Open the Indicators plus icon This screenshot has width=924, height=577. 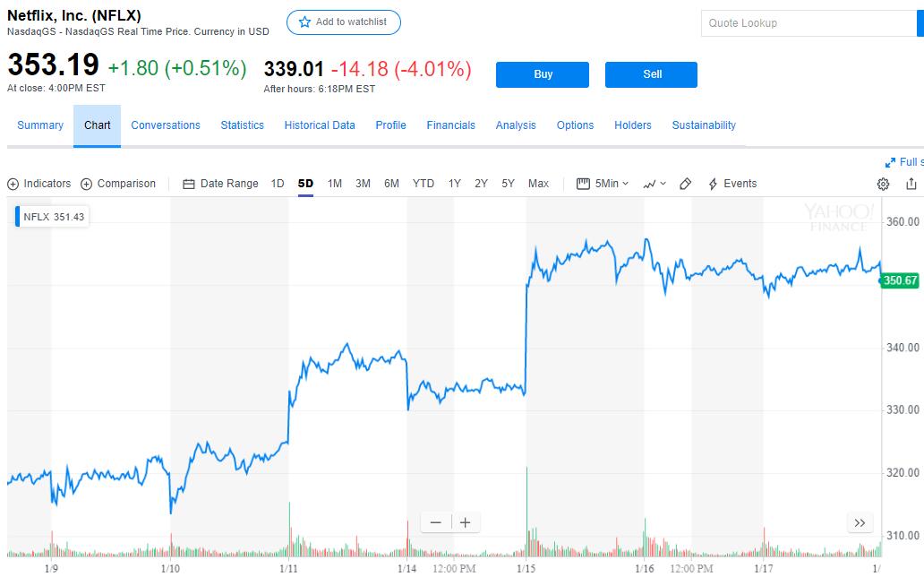click(x=13, y=184)
